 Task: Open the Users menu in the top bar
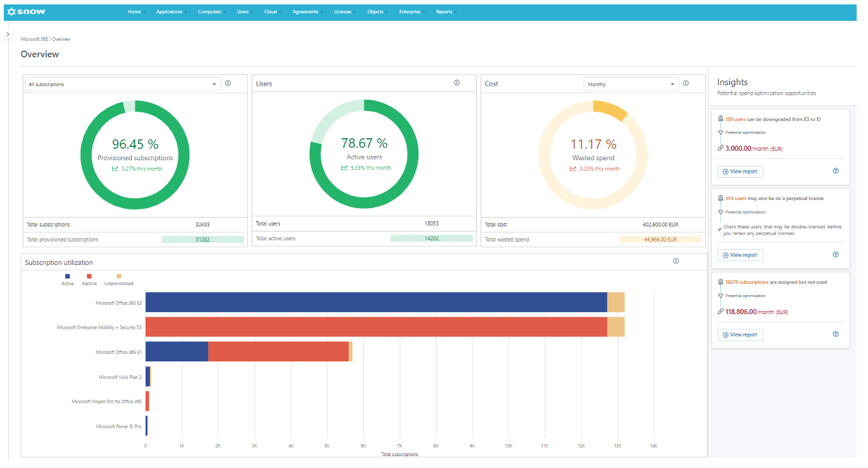coord(245,12)
